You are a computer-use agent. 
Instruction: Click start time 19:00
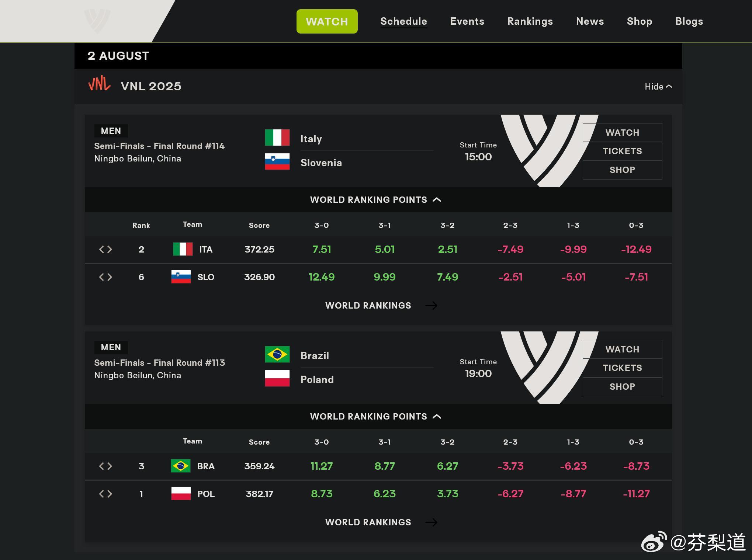(x=478, y=373)
